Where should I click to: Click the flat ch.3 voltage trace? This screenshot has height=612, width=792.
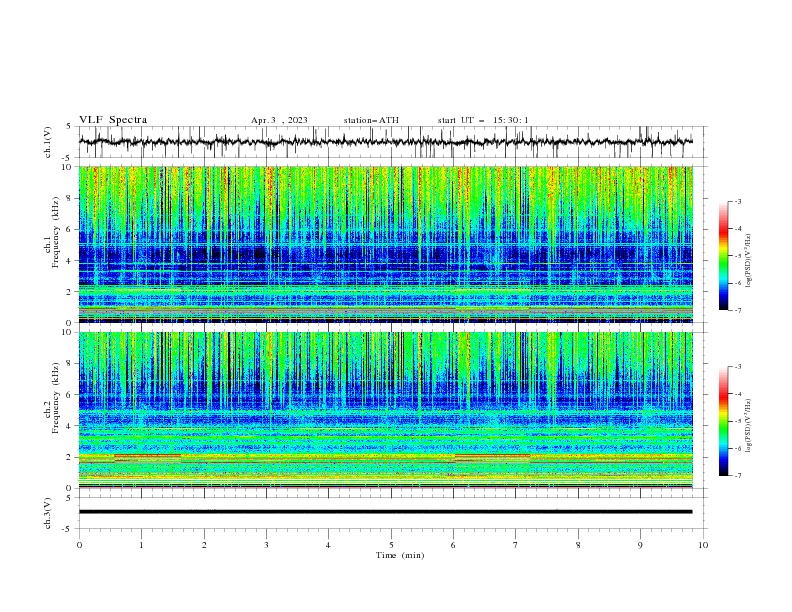[x=385, y=512]
